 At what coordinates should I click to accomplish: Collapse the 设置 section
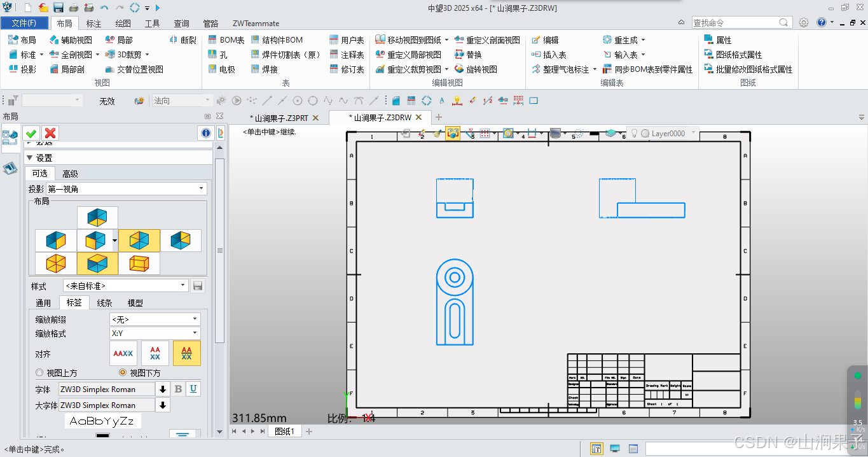click(x=29, y=158)
